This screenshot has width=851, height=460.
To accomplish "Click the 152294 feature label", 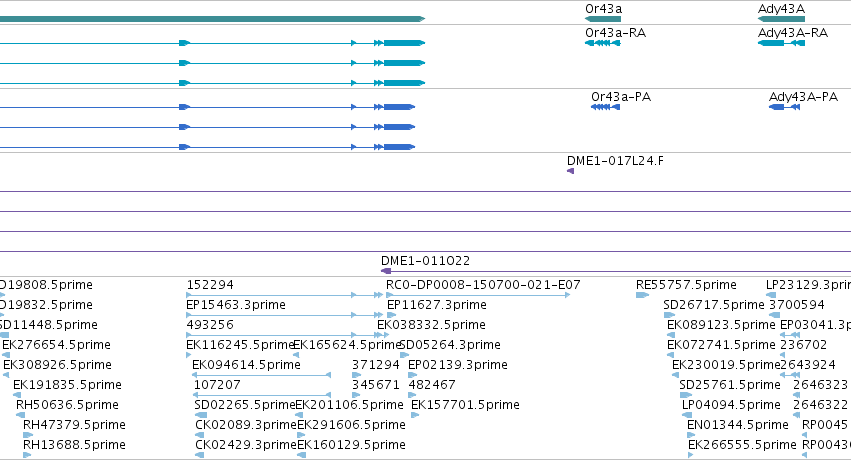I will coord(210,285).
